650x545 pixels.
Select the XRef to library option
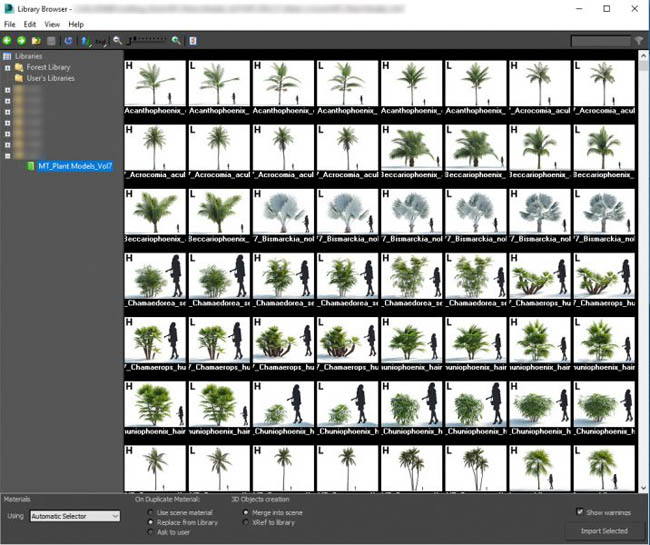tap(245, 522)
